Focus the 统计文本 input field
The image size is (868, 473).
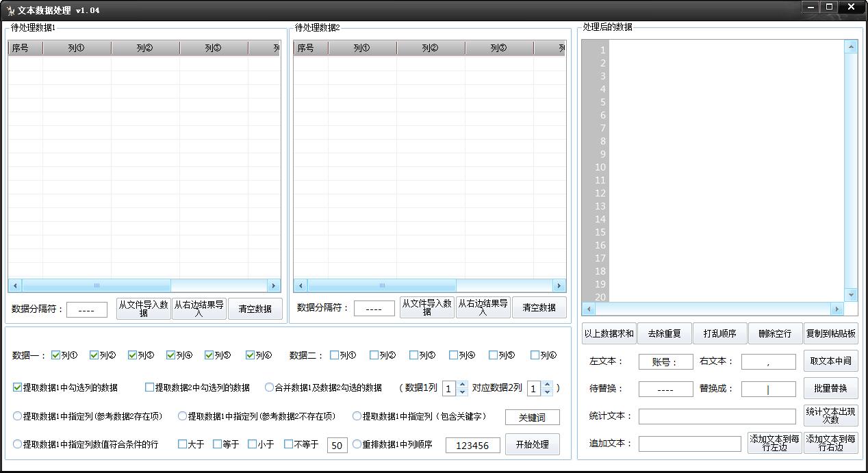(x=717, y=416)
